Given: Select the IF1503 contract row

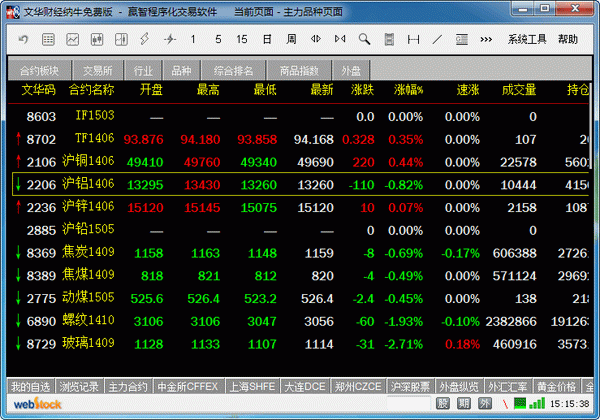Looking at the screenshot, I should coord(300,116).
